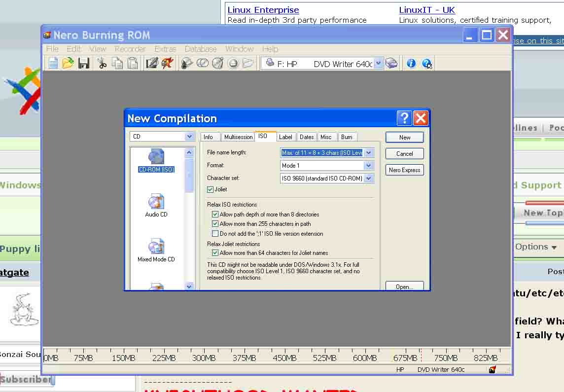Select the CD-ROM (ISO) compilation type
This screenshot has width=564, height=392.
(156, 161)
